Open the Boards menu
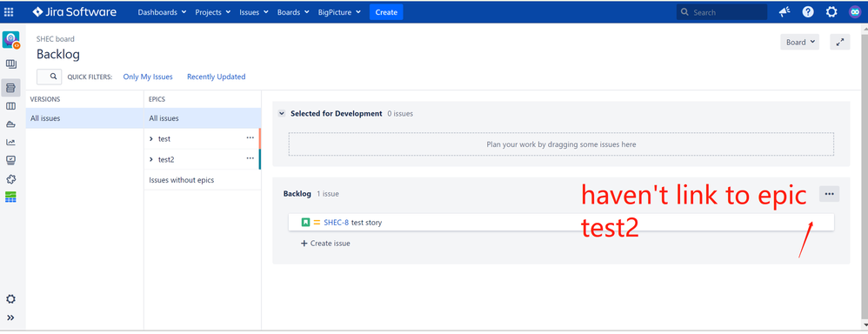The height and width of the screenshot is (334, 868). pos(292,12)
